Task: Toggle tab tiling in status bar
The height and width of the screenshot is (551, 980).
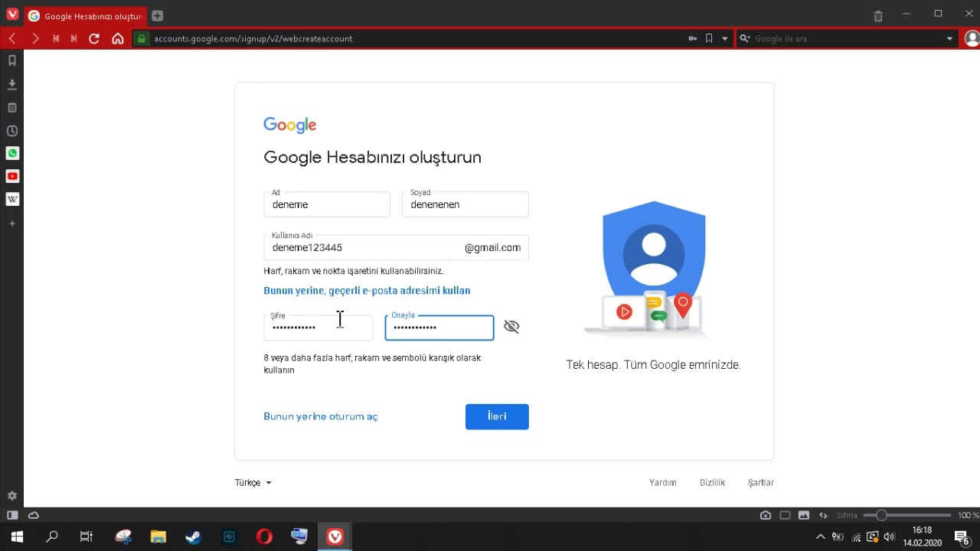Action: (x=785, y=515)
